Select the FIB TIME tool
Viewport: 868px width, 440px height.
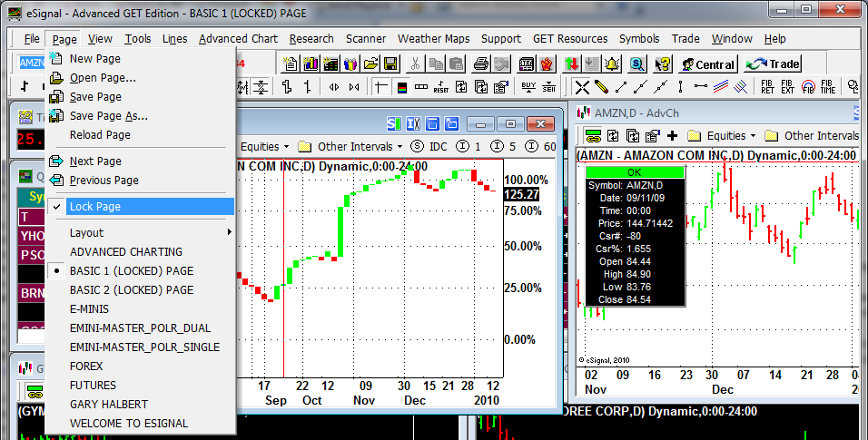click(x=827, y=87)
